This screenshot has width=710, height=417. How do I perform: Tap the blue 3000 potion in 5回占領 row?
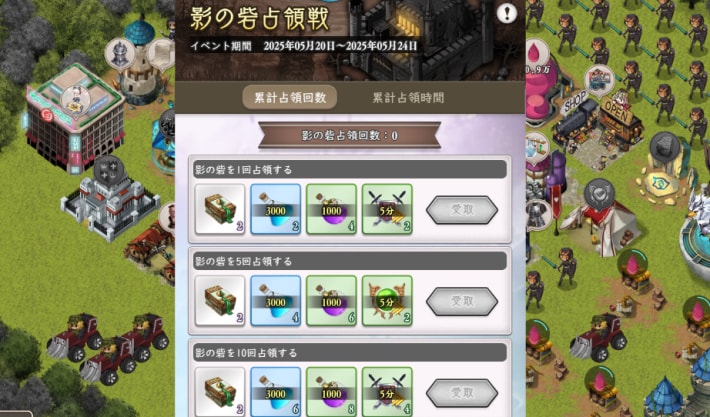[276, 301]
